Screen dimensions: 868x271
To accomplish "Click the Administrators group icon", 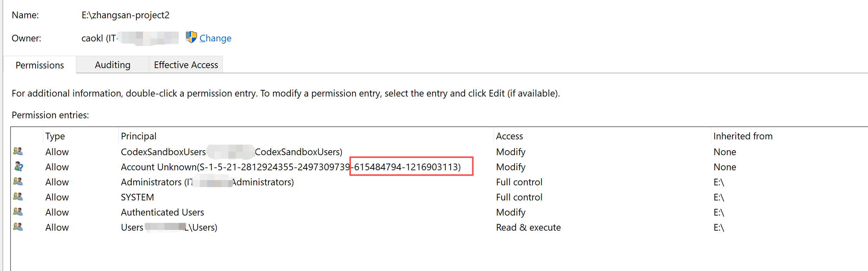I will coord(18,181).
